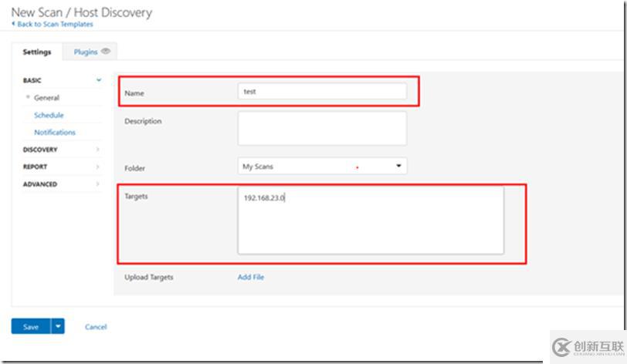Switch to the Settings tab
The height and width of the screenshot is (364, 627).
37,52
